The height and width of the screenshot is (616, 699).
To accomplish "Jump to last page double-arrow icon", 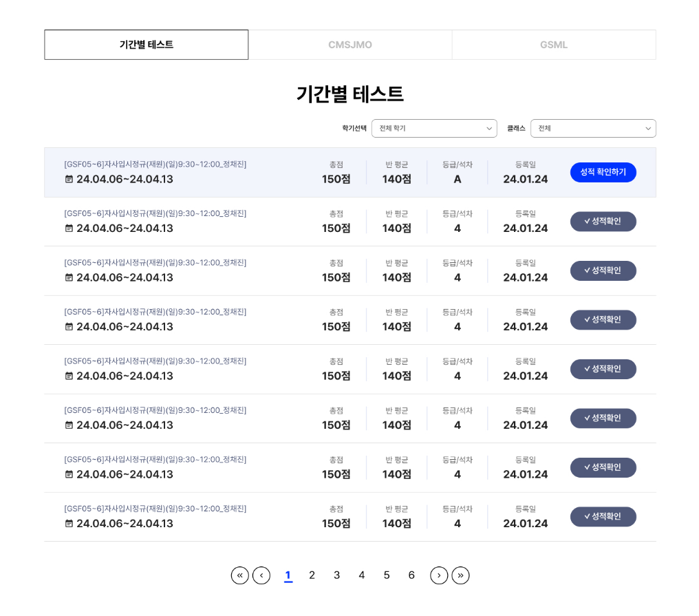I will pyautogui.click(x=460, y=575).
